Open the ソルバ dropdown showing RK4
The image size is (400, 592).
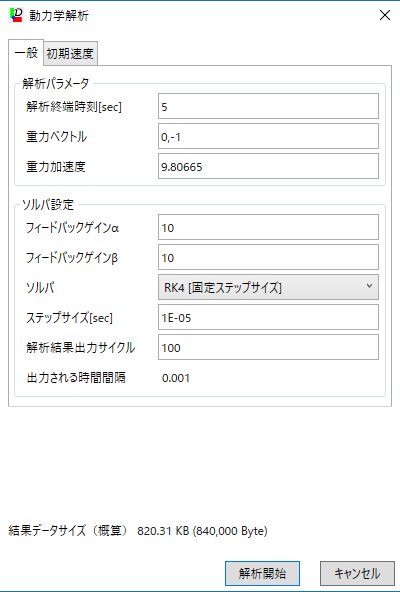pos(268,287)
